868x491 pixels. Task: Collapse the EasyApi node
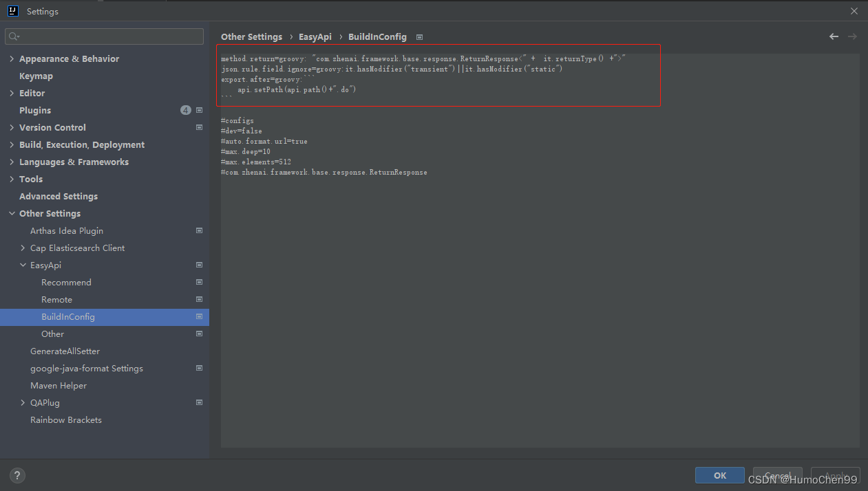tap(23, 265)
